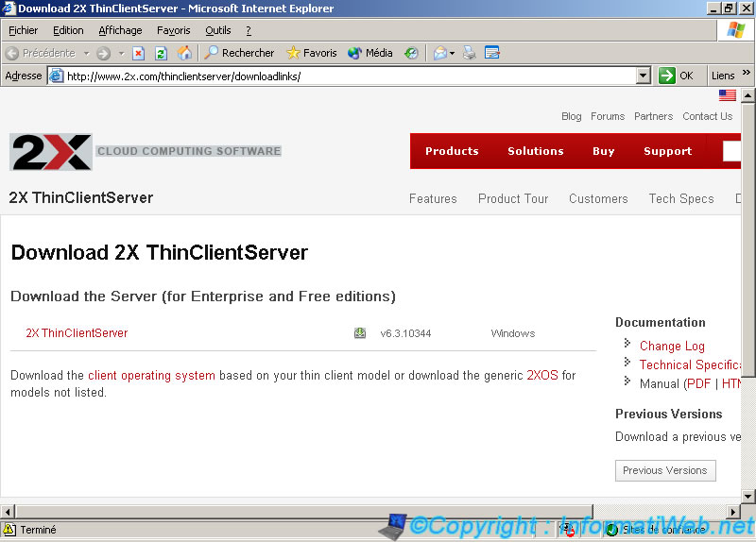Open the Edition menu

click(68, 31)
